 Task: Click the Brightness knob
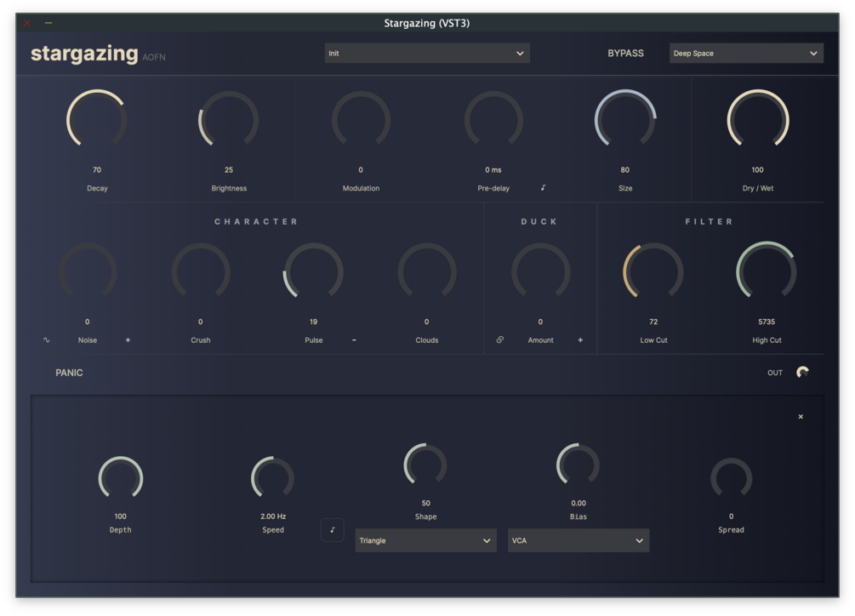click(x=229, y=119)
